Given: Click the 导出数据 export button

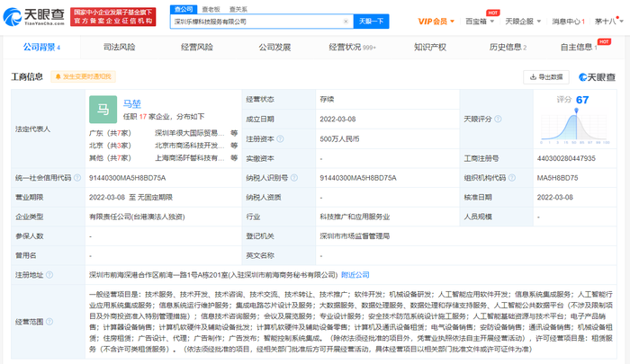Looking at the screenshot, I should 546,77.
